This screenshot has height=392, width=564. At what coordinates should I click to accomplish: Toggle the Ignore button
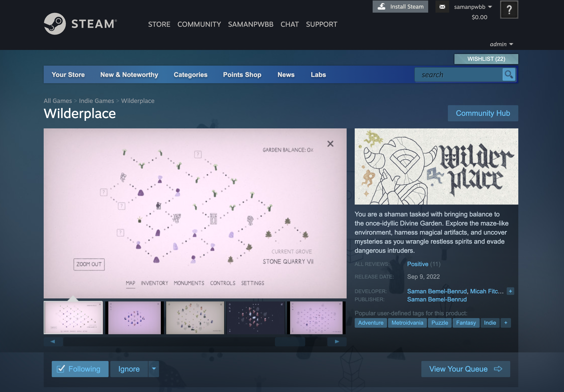pos(129,369)
